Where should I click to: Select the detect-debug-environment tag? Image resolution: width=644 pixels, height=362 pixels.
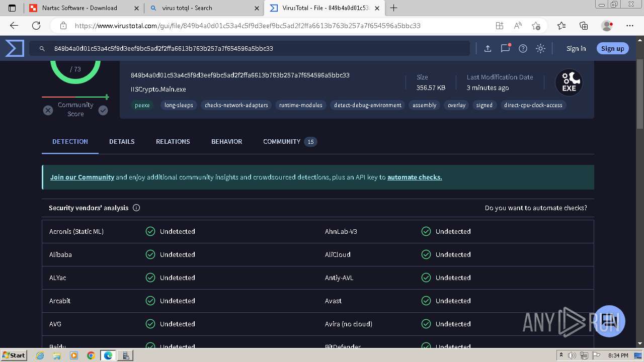[368, 105]
